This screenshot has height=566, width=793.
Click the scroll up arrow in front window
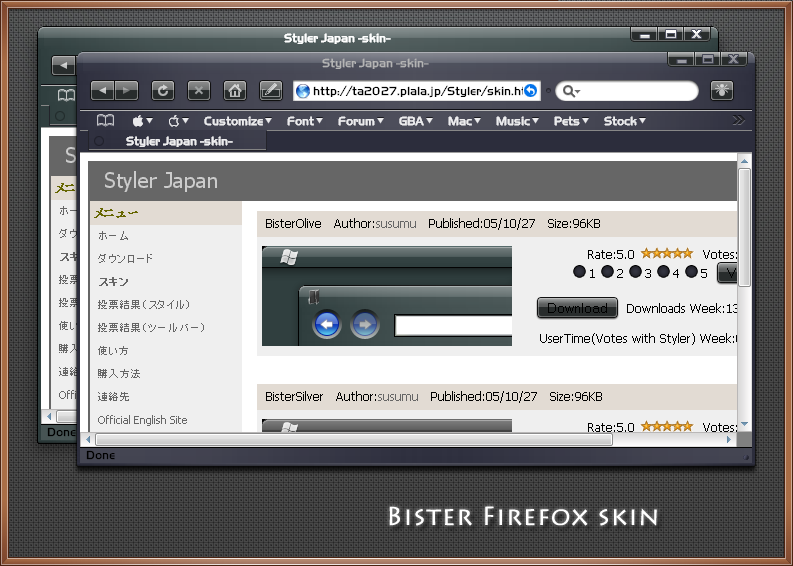744,161
